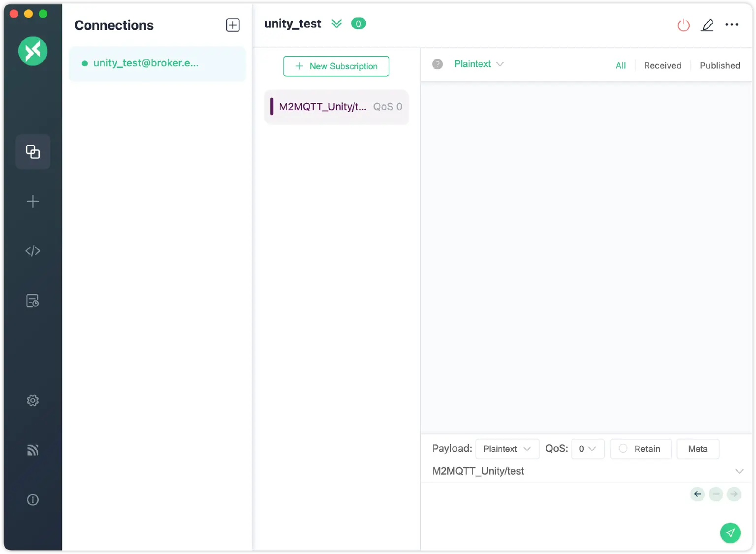Send the message with the paper plane button

(x=730, y=533)
